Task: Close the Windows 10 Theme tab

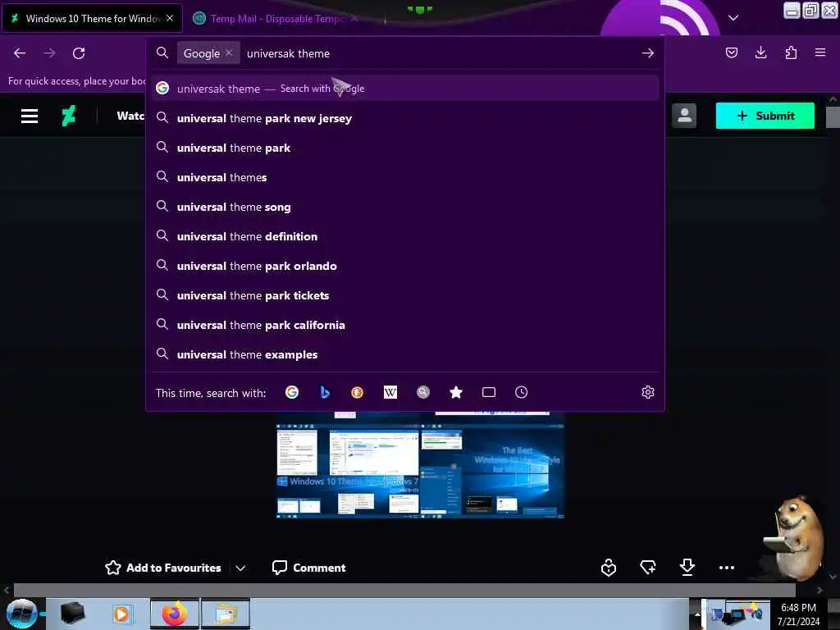Action: tap(170, 18)
